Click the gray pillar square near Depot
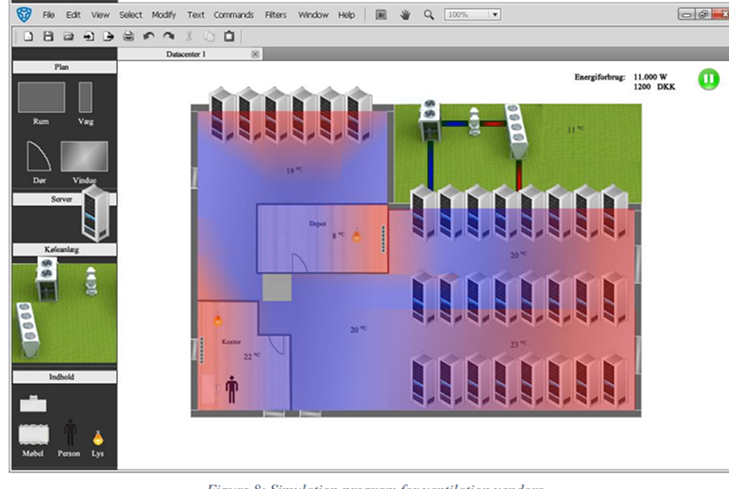The height and width of the screenshot is (489, 729). 277,288
